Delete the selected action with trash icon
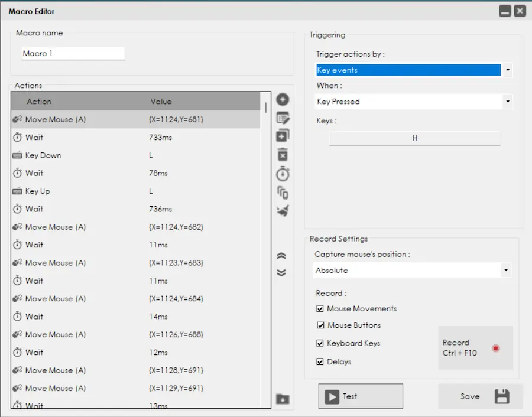The height and width of the screenshot is (417, 532). (283, 155)
